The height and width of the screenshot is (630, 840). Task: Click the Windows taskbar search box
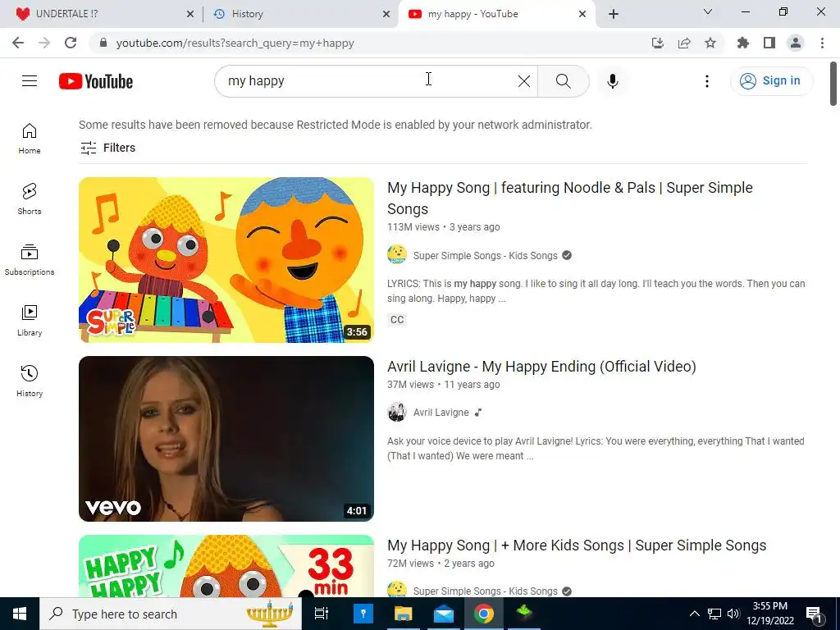pyautogui.click(x=171, y=614)
